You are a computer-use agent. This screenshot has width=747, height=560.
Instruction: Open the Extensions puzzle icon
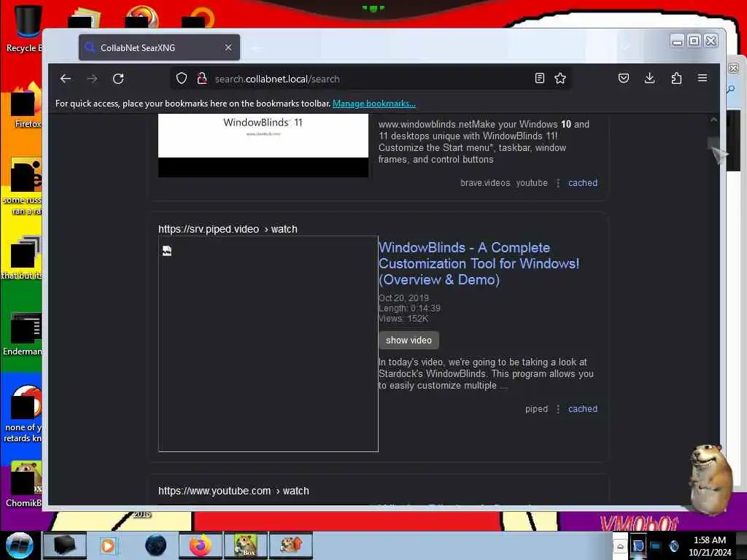coord(676,78)
